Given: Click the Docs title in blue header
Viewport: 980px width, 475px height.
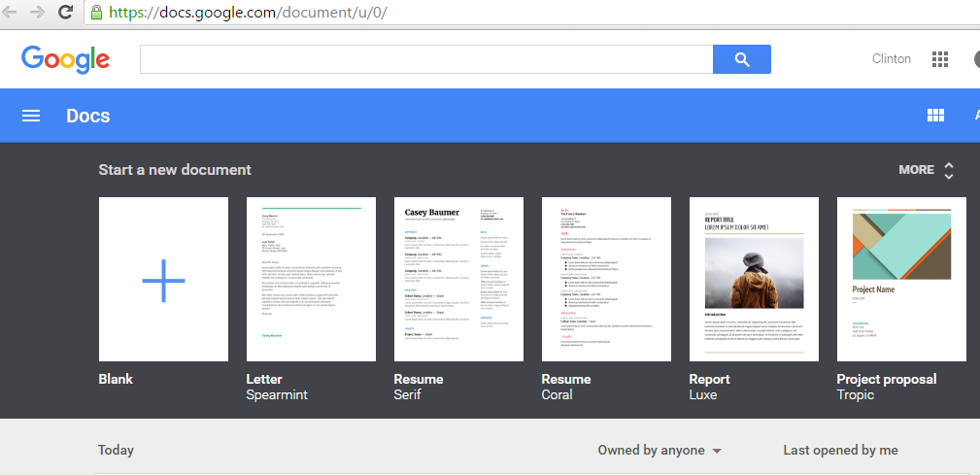Looking at the screenshot, I should (x=88, y=117).
